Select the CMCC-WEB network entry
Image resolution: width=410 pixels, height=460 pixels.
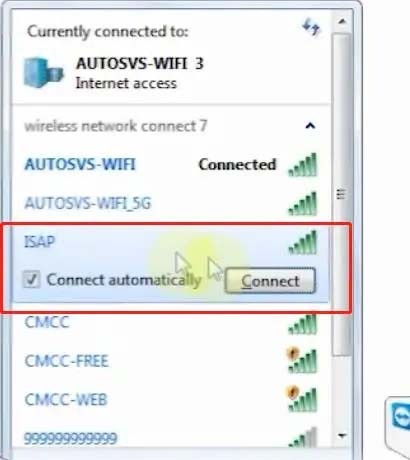coord(170,399)
